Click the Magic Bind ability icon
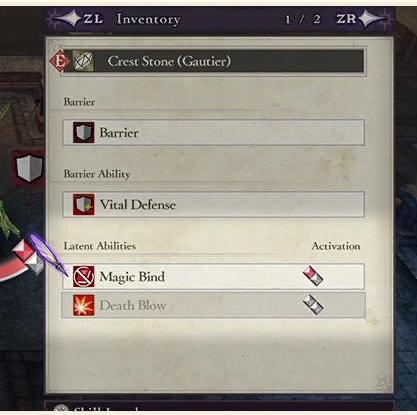 click(x=84, y=276)
